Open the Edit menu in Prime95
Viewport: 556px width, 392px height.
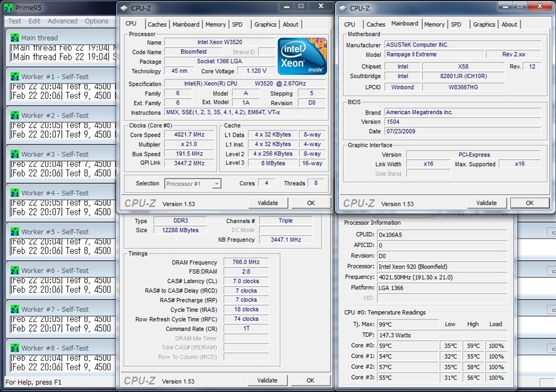click(x=34, y=21)
